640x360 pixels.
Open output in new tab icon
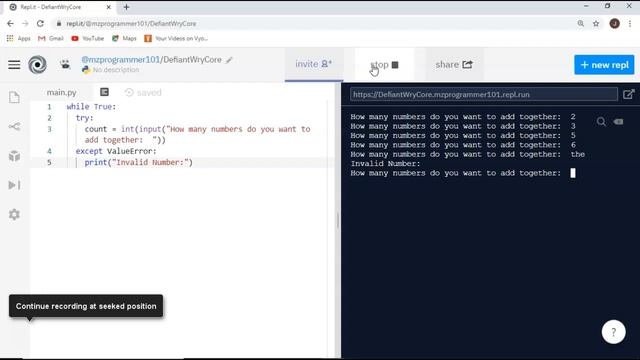629,94
